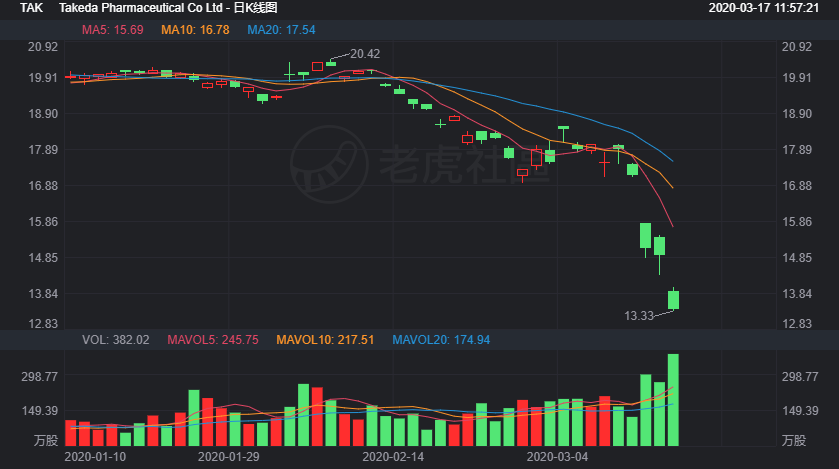Click the TAK ticker symbol
Viewport: 839px width, 469px height.
tap(32, 8)
